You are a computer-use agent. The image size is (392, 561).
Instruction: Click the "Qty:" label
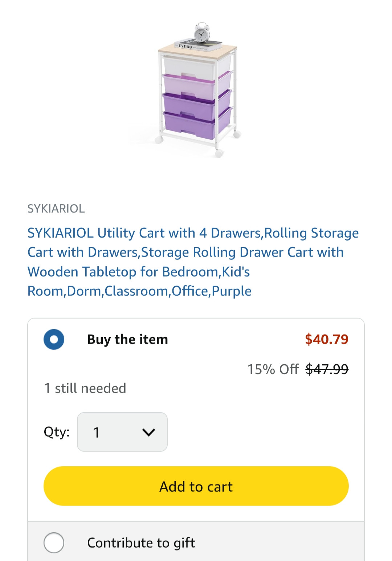click(57, 432)
